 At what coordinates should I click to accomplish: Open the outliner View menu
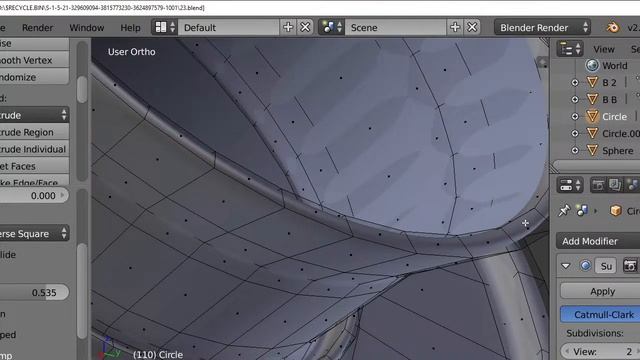coord(604,49)
